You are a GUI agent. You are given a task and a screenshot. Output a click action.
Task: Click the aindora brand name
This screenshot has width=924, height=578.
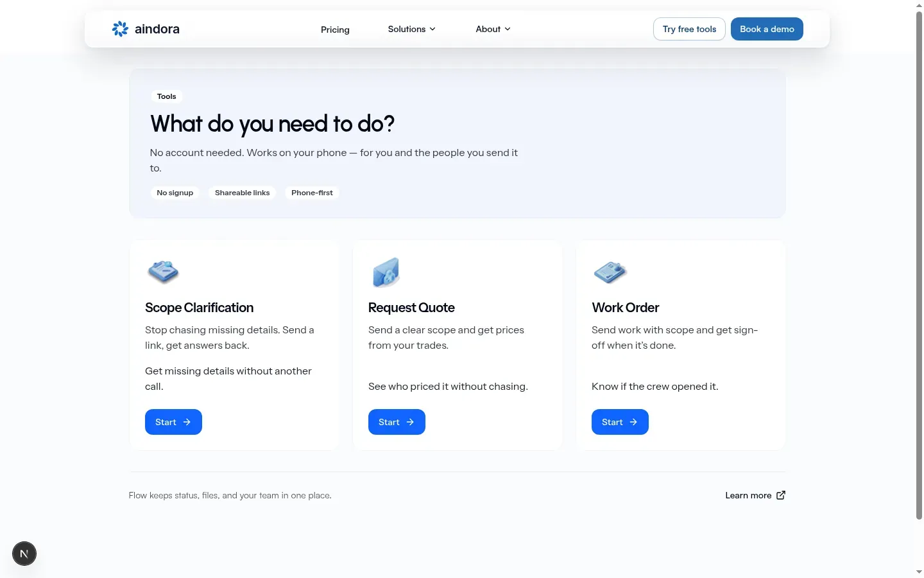[x=157, y=29]
